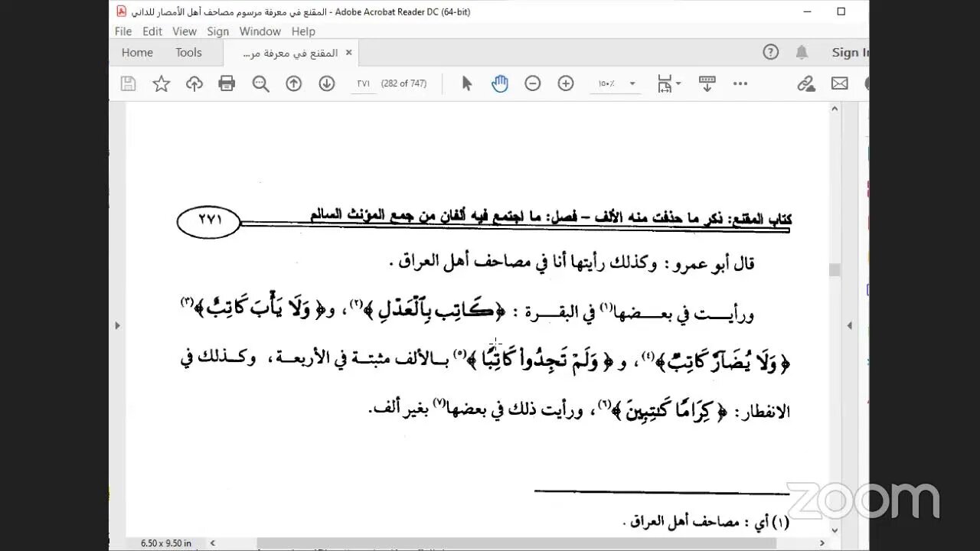Image resolution: width=980 pixels, height=551 pixels.
Task: Expand the left navigation pane arrow
Action: tap(117, 325)
